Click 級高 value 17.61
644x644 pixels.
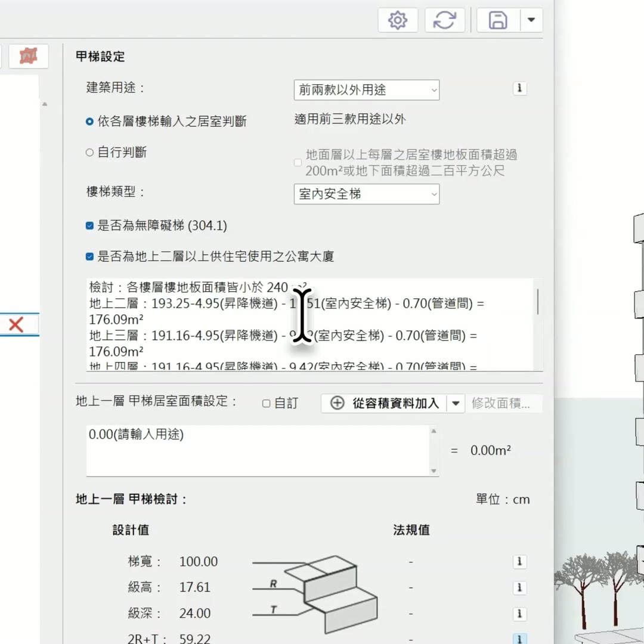(194, 587)
